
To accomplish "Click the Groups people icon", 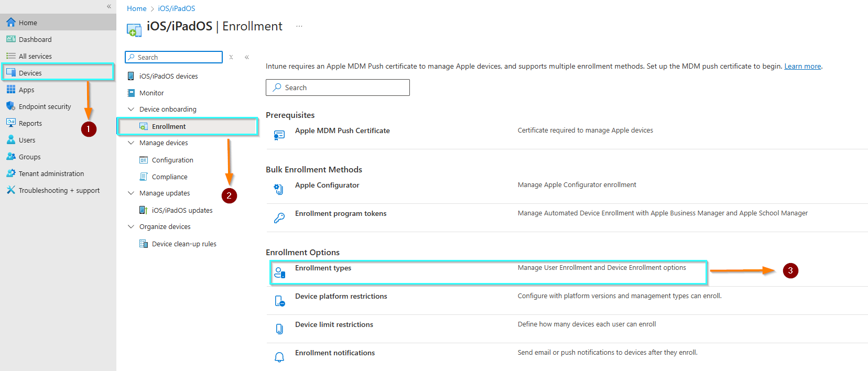I will [x=11, y=157].
